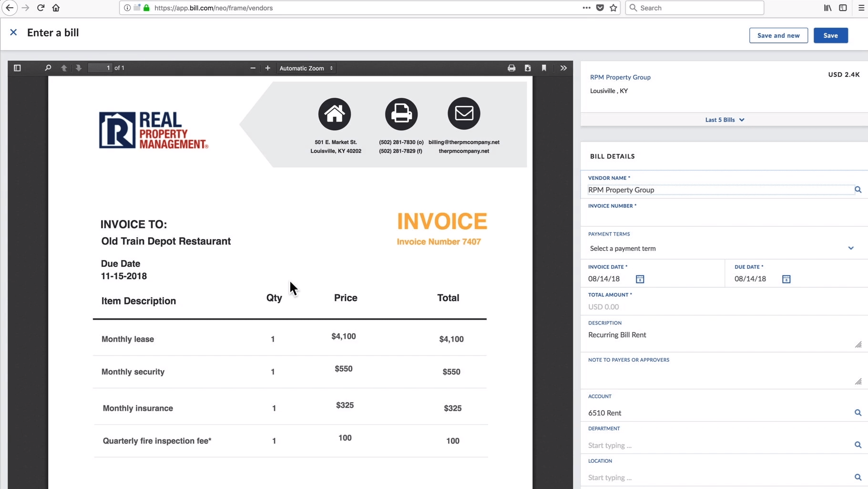Open the RPM Property Group vendor link
868x489 pixels.
pyautogui.click(x=620, y=77)
